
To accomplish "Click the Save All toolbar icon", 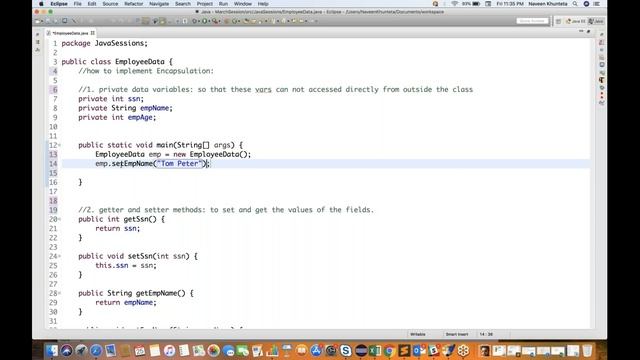I will (x=56, y=21).
